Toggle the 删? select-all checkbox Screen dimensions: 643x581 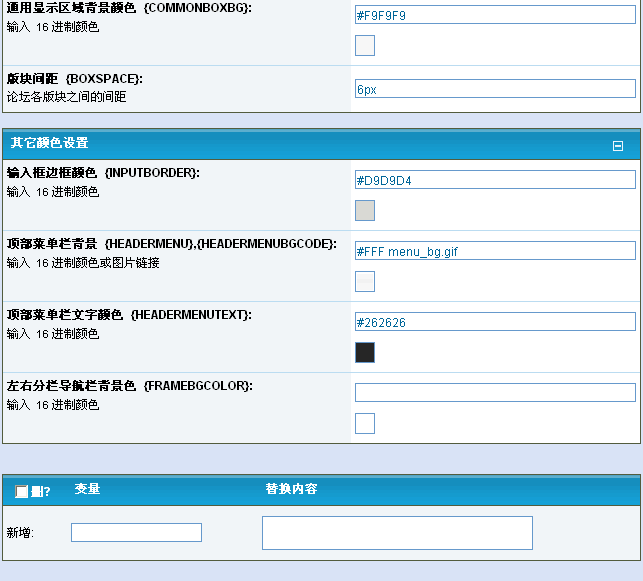click(22, 491)
